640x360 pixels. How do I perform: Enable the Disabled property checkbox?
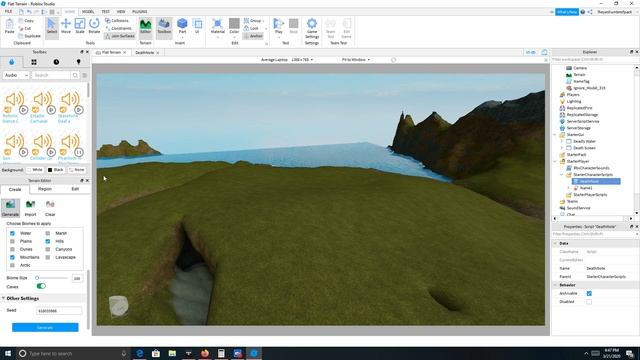589,302
